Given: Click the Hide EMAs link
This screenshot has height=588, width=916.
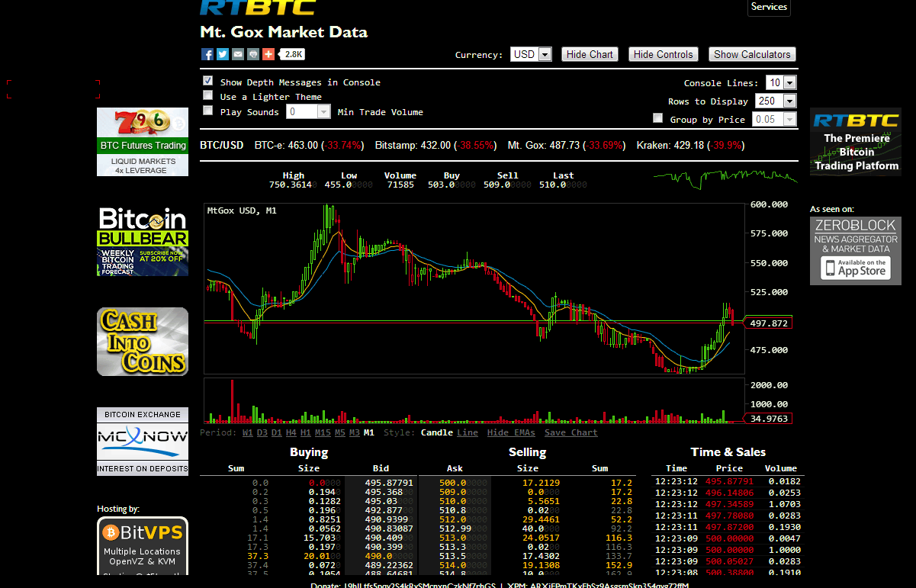Looking at the screenshot, I should [511, 432].
